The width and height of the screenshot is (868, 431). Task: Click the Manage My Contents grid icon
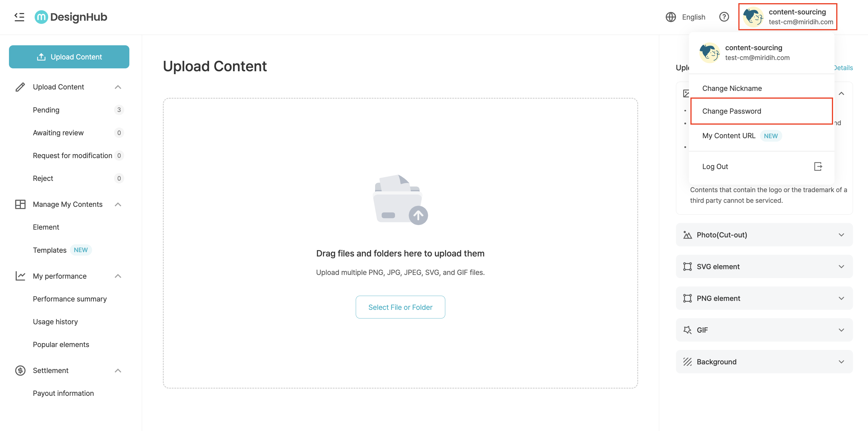coord(20,204)
